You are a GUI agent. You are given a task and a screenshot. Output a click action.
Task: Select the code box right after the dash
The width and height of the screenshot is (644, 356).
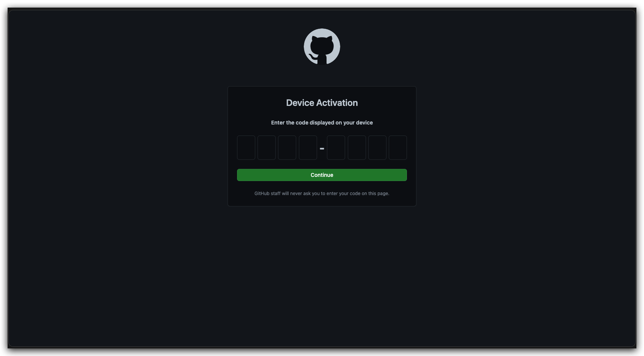click(336, 148)
